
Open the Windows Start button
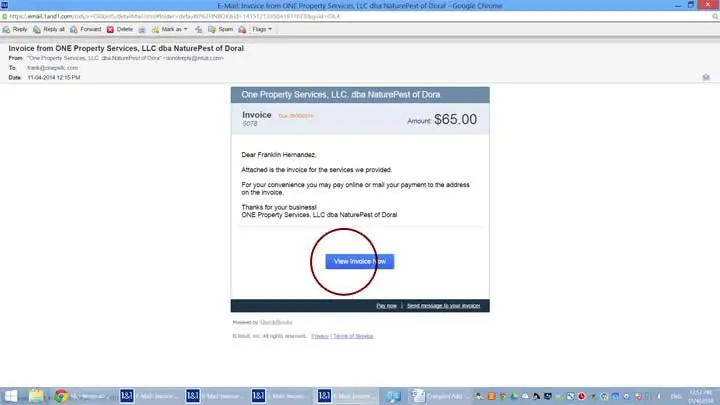point(11,396)
